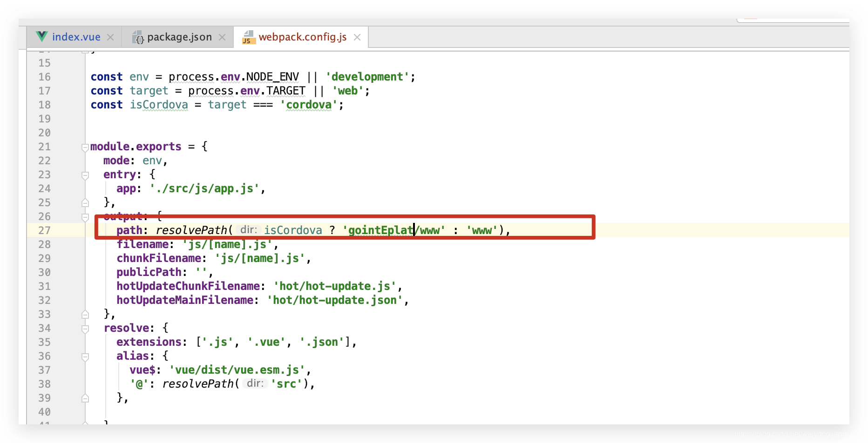Click the NODE_ENV reference on line 16

click(x=272, y=77)
